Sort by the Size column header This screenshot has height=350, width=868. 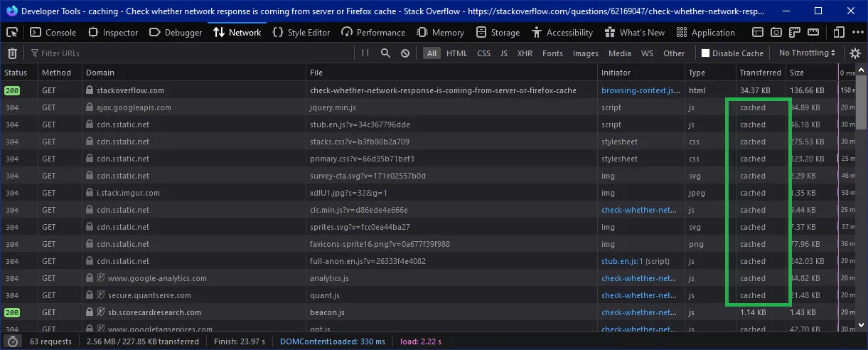(811, 73)
